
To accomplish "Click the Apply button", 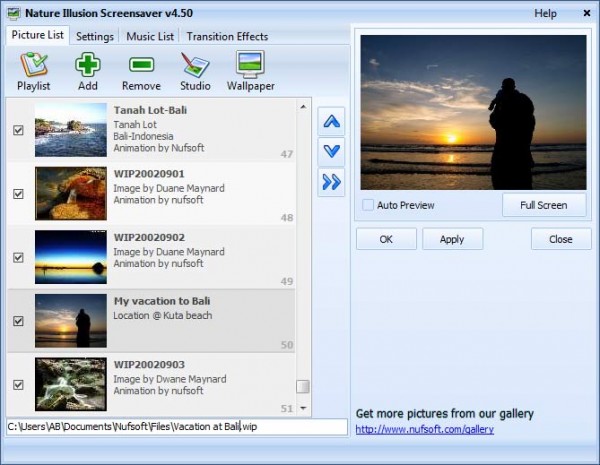I will pos(452,239).
